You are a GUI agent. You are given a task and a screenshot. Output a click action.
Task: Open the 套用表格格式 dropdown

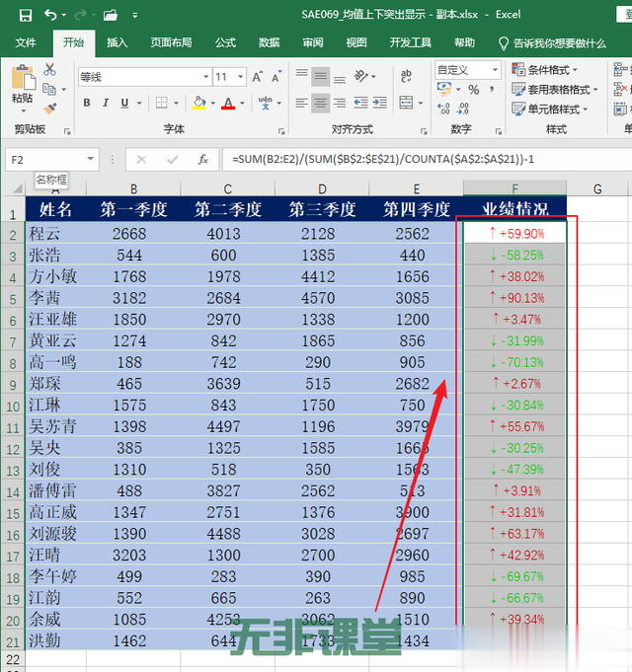coord(555,89)
